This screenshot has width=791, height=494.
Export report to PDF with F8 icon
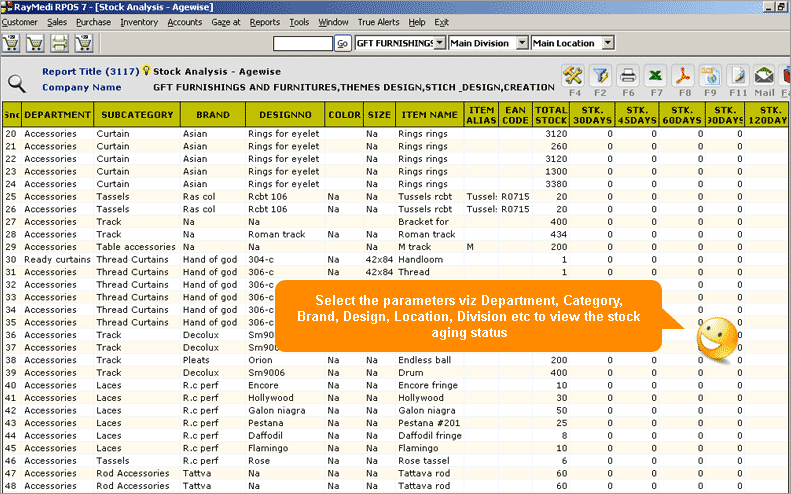pyautogui.click(x=683, y=76)
